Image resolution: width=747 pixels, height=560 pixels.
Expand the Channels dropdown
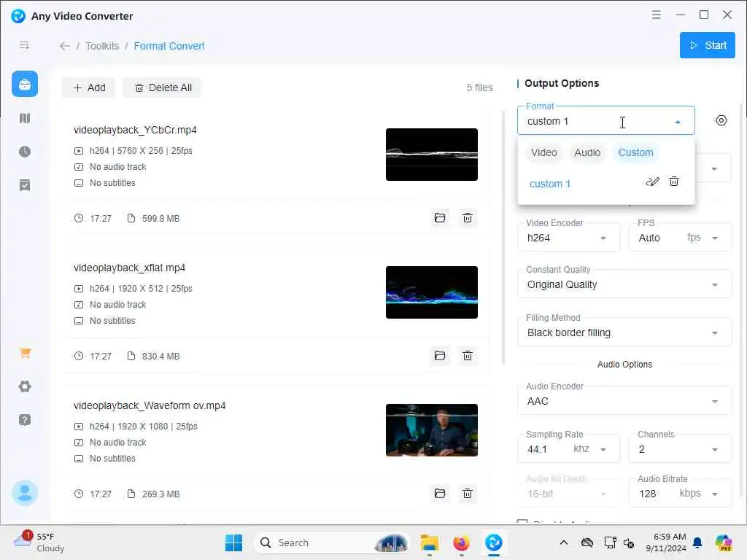click(x=680, y=449)
